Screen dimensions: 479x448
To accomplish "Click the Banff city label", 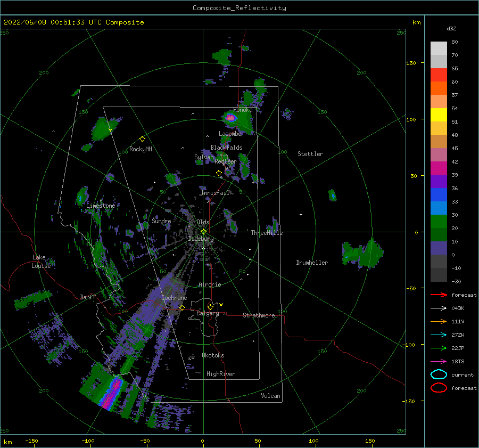I will [88, 297].
